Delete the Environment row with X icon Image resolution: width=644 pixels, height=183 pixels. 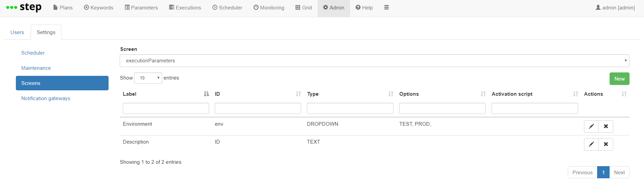click(606, 126)
